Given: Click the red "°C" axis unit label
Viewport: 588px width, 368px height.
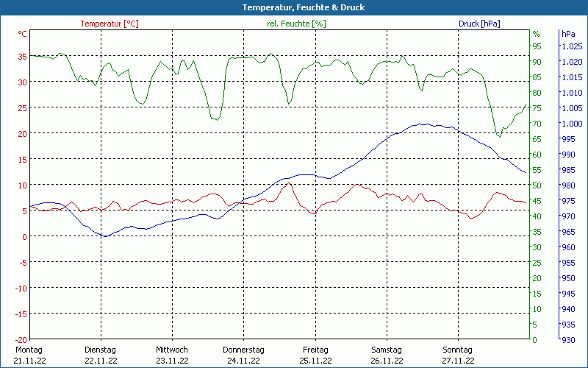Looking at the screenshot, I should coord(22,34).
